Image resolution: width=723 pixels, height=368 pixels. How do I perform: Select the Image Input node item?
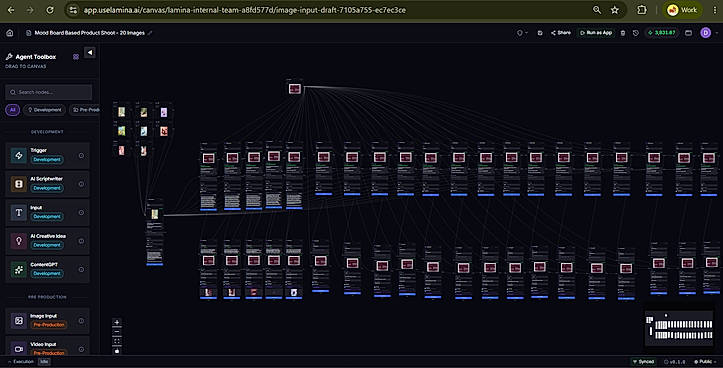click(x=47, y=321)
